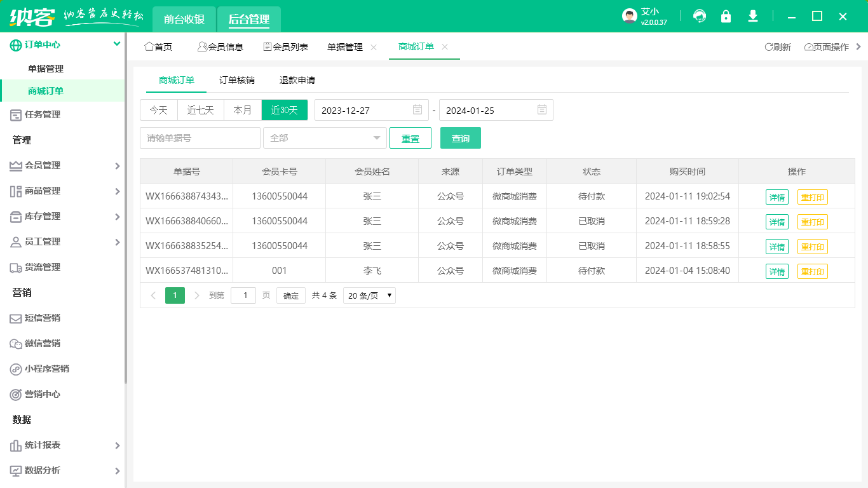Select the 近七天 date filter
The width and height of the screenshot is (868, 488).
coord(200,109)
